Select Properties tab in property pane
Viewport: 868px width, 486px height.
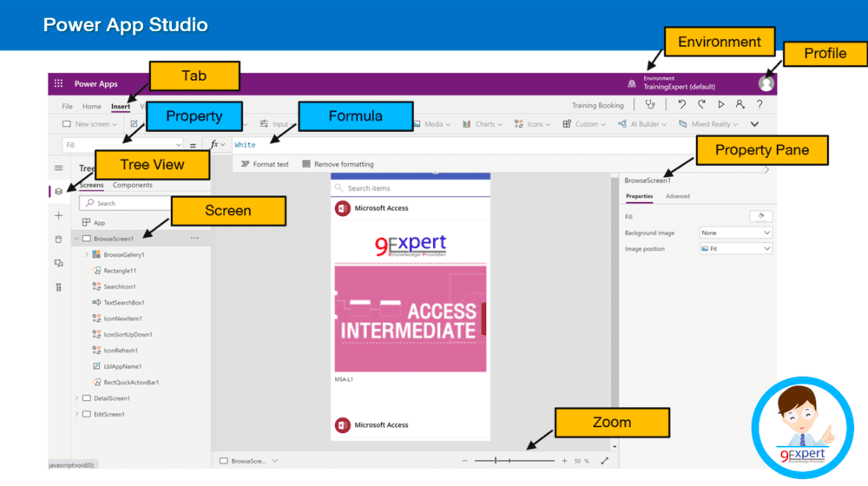[x=640, y=196]
